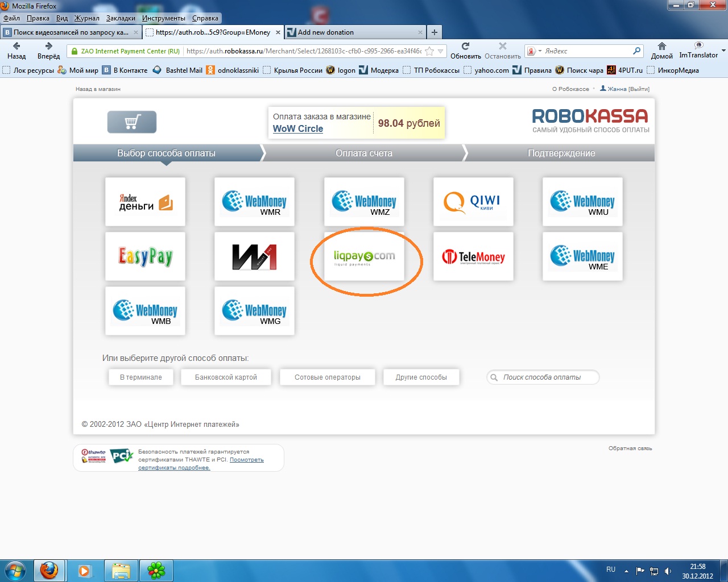Launch media player from taskbar
The width and height of the screenshot is (728, 582).
pos(85,570)
